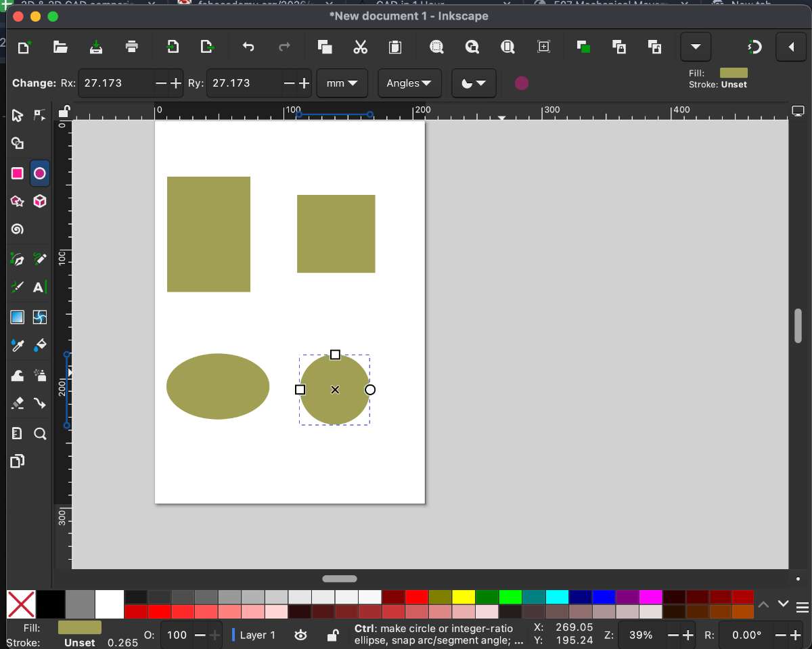Zoom in with the Z plus button
The width and height of the screenshot is (812, 649).
688,635
